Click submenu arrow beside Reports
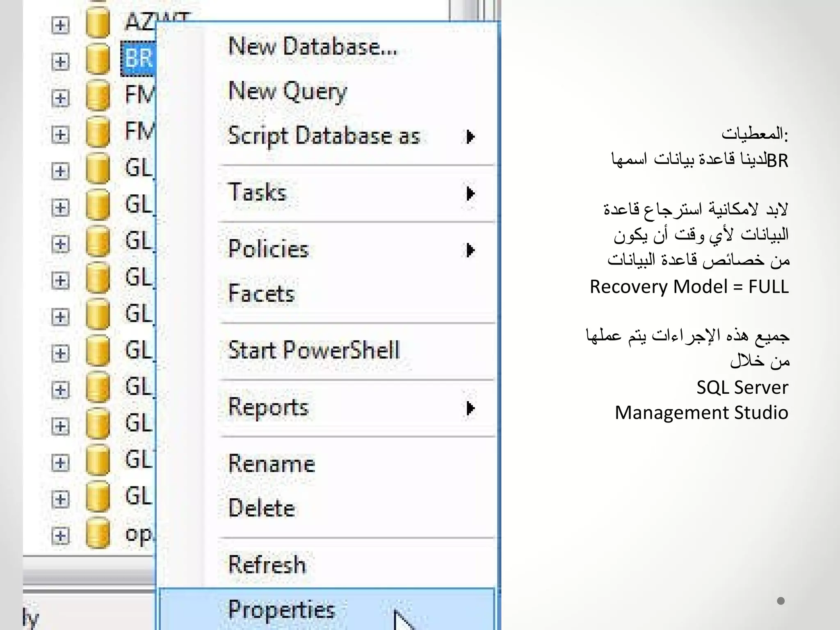Screen dimensions: 840x630 click(470, 408)
